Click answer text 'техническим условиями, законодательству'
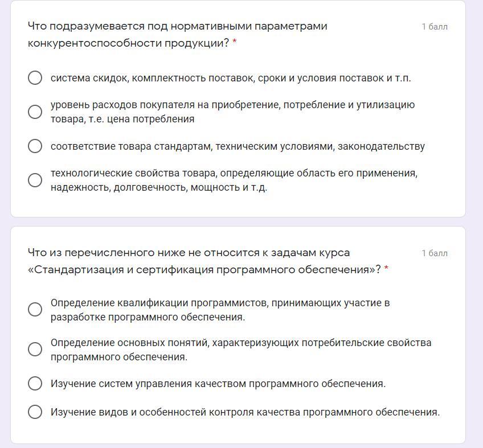This screenshot has width=483, height=448. click(320, 146)
